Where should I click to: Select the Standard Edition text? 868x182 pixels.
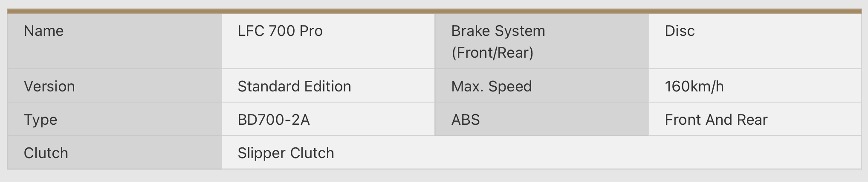click(x=294, y=86)
